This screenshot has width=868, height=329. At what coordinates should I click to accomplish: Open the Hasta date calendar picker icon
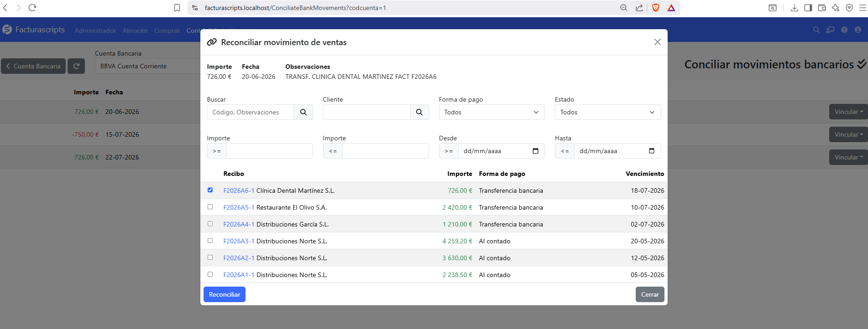click(x=652, y=151)
